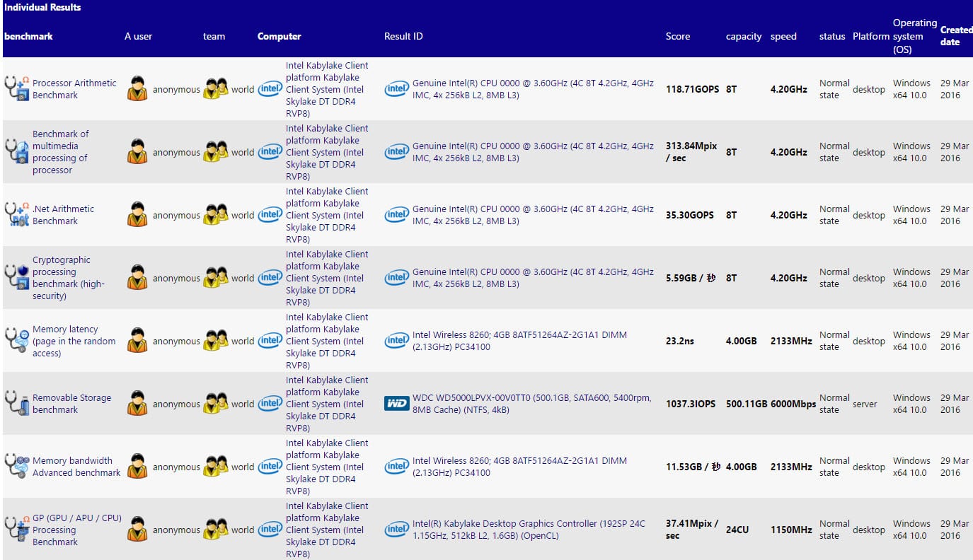The height and width of the screenshot is (560, 973).
Task: Click the Individual Results heading
Action: (42, 7)
